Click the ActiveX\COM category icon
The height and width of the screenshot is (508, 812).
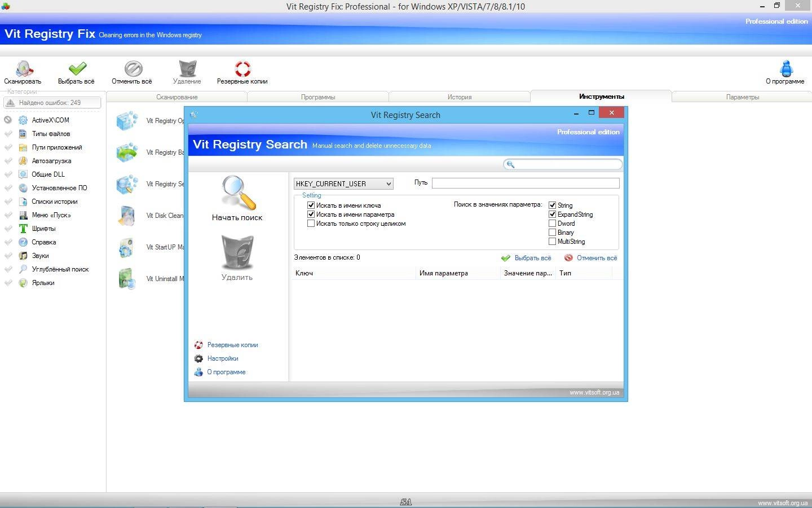[x=23, y=120]
